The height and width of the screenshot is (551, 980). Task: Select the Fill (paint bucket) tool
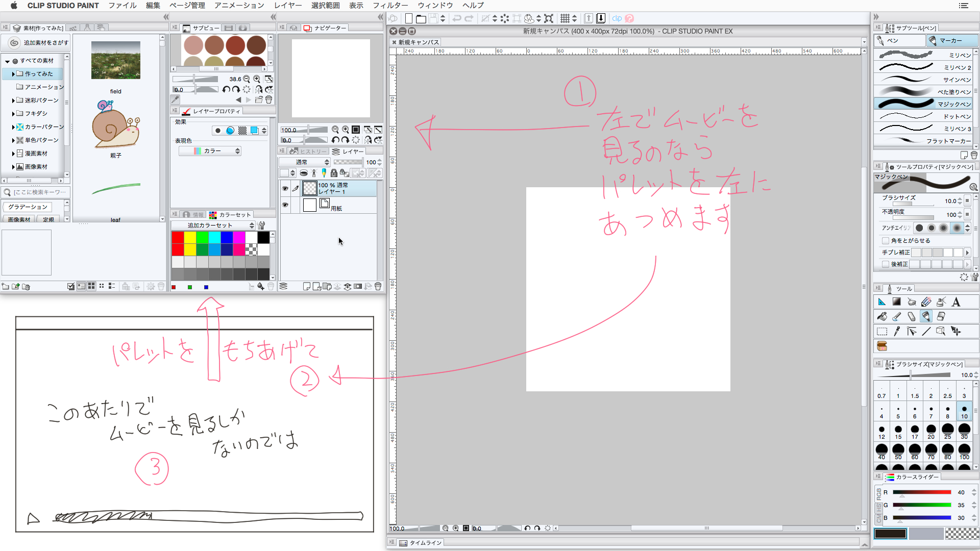coord(881,316)
